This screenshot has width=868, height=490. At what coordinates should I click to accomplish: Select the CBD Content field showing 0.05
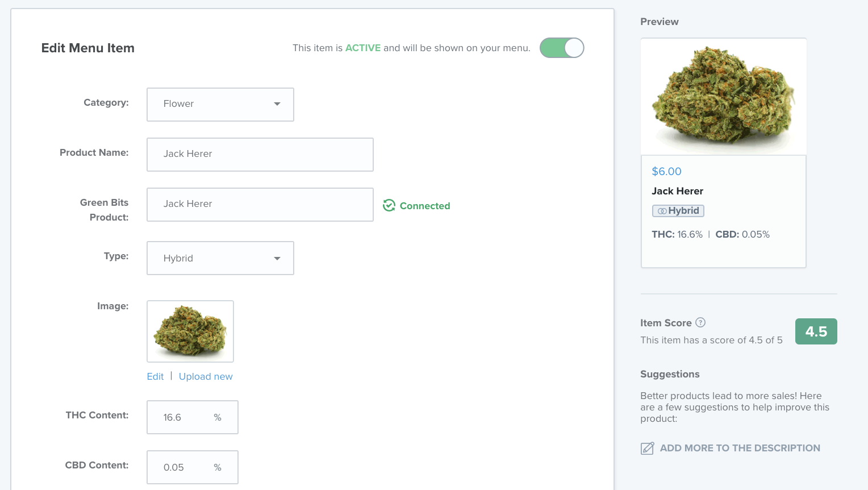coord(193,467)
